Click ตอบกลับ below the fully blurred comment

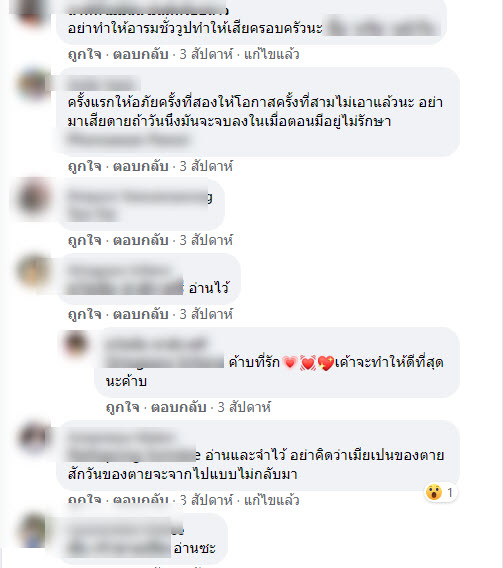[x=141, y=240]
